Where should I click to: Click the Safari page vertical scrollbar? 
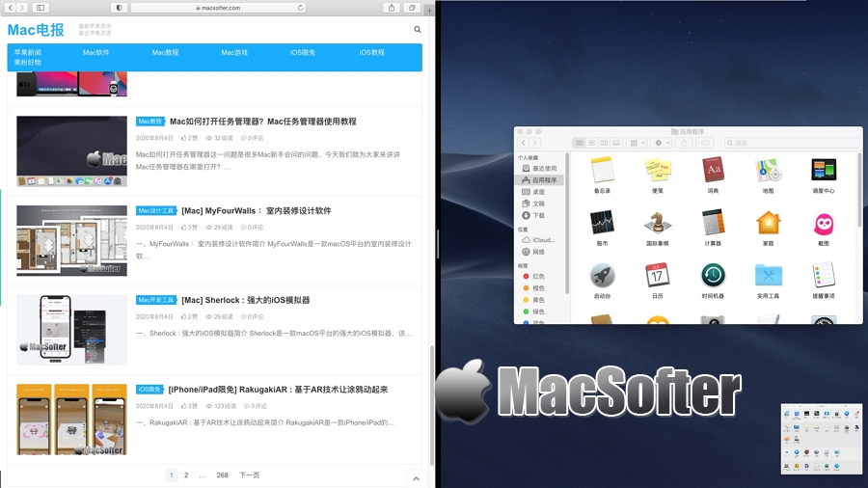pos(432,406)
